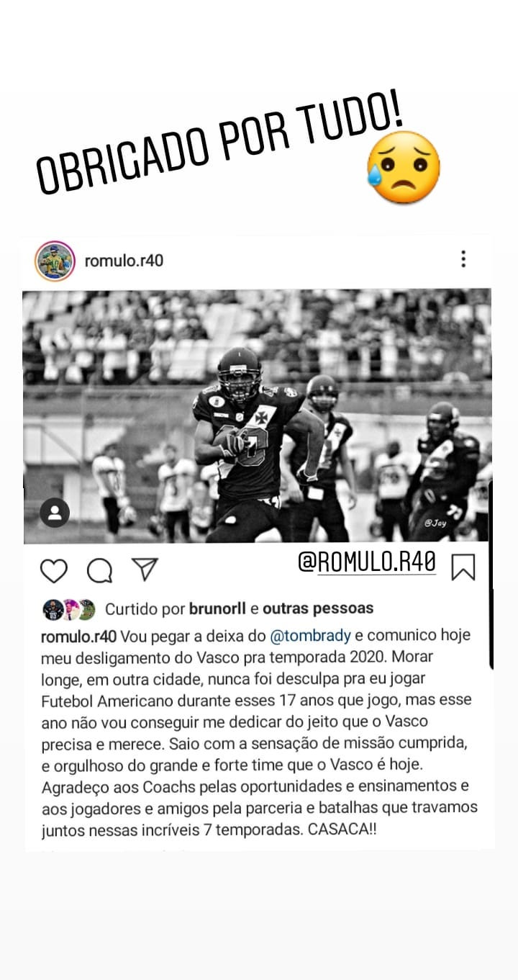Open the black and white football photo
This screenshot has width=518, height=980.
[x=258, y=416]
